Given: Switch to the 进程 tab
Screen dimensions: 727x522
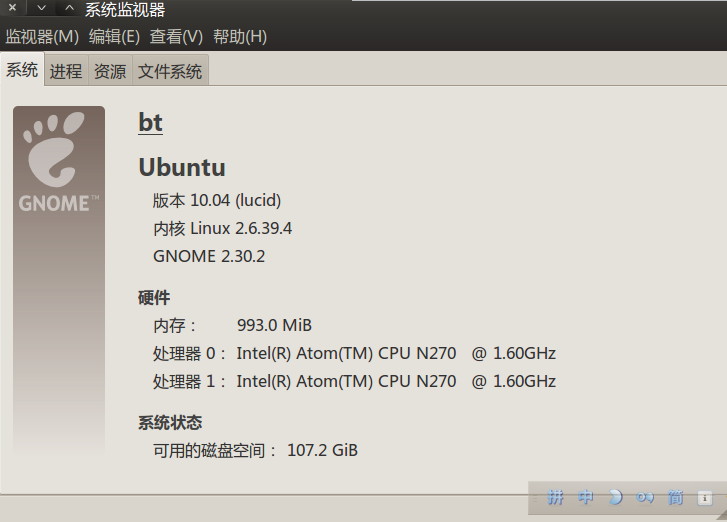Looking at the screenshot, I should click(66, 71).
